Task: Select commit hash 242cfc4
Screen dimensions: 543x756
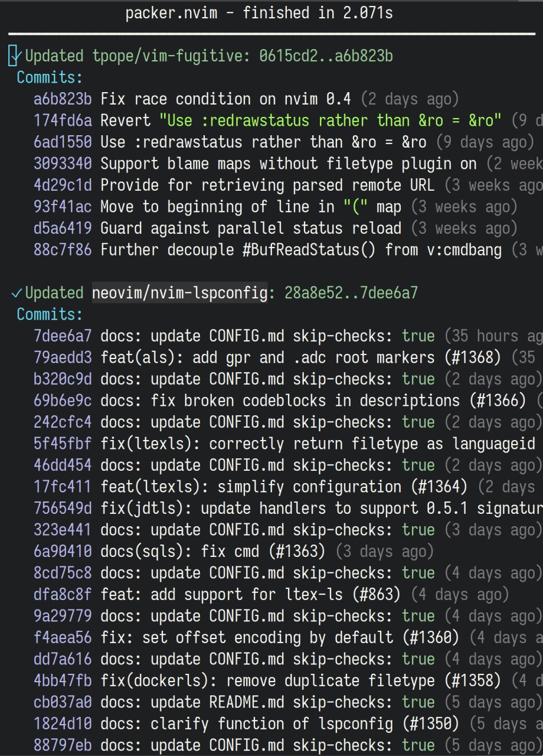Action: point(63,422)
